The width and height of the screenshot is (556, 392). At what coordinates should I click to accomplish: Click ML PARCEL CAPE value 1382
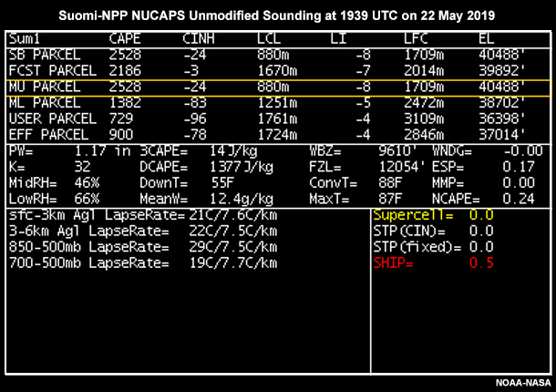125,103
